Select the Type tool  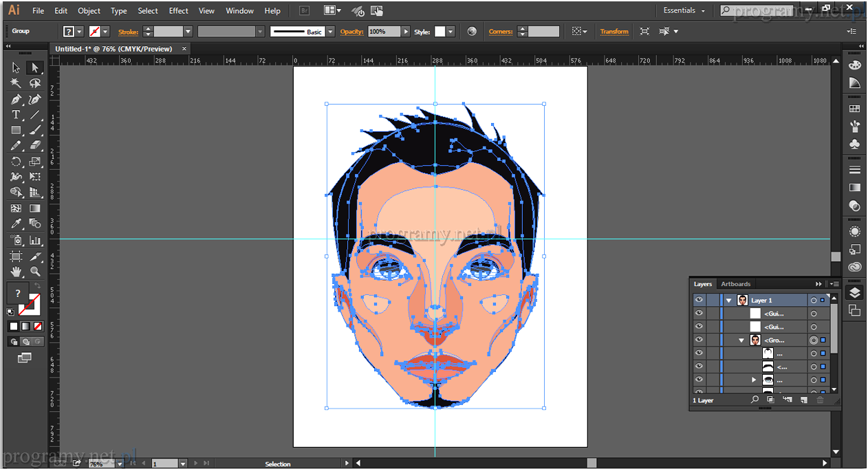pyautogui.click(x=16, y=115)
